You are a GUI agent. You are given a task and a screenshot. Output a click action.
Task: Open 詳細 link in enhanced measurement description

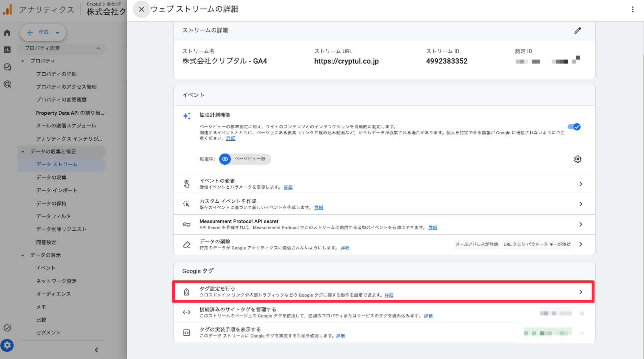coord(231,138)
